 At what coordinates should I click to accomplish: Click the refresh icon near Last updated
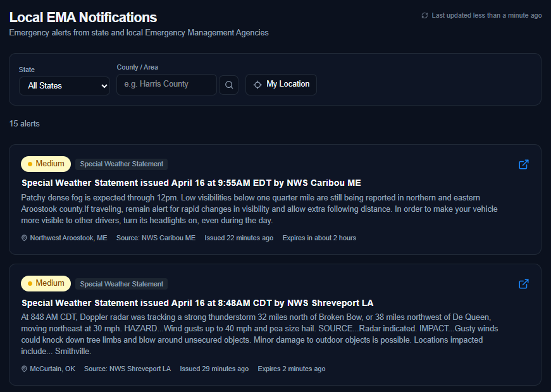click(424, 15)
